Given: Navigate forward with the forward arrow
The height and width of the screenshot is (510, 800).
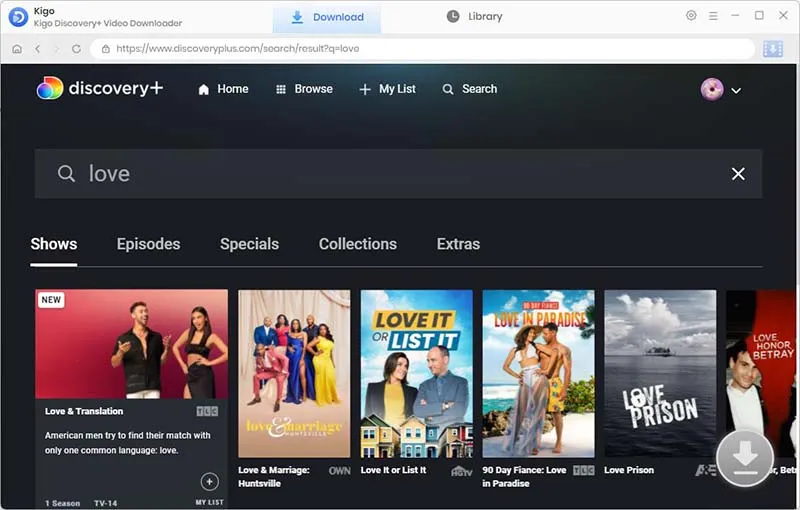Looking at the screenshot, I should (57, 48).
